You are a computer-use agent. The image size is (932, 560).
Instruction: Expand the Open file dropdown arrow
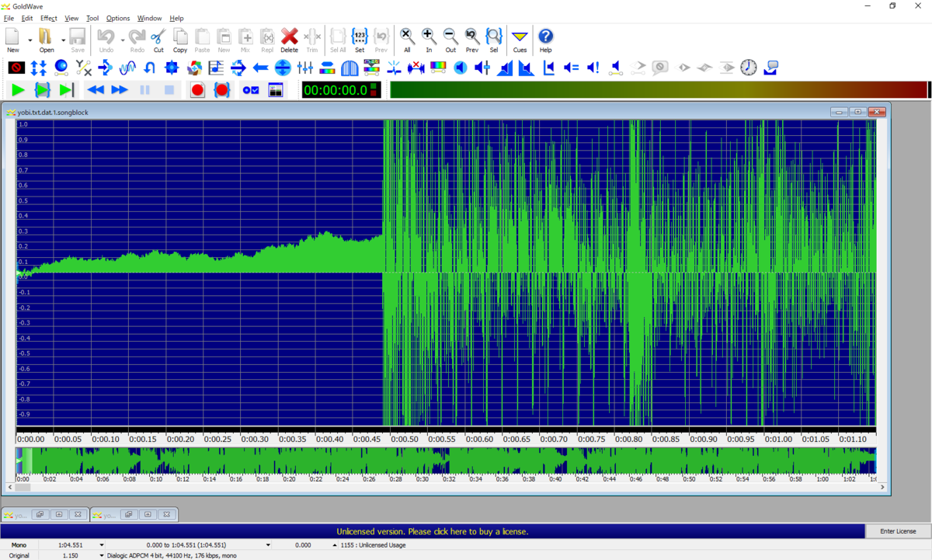63,40
